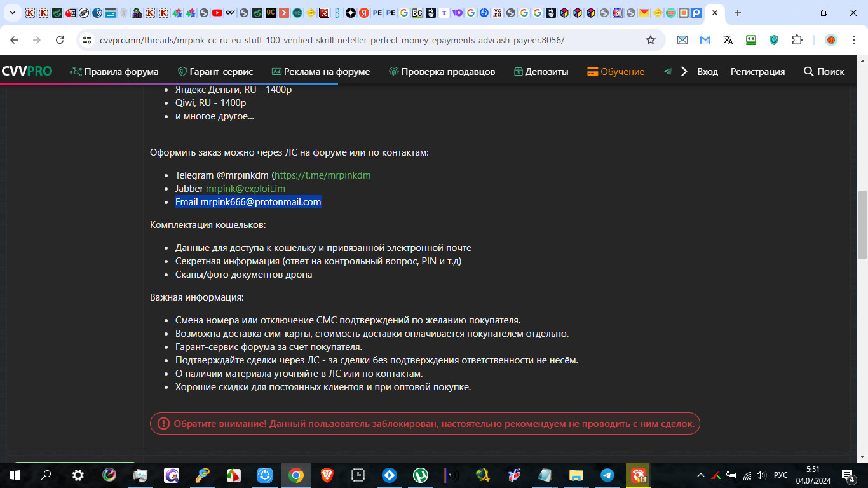Open the volume control in tray
Image resolution: width=868 pixels, height=488 pixels.
pos(761,475)
